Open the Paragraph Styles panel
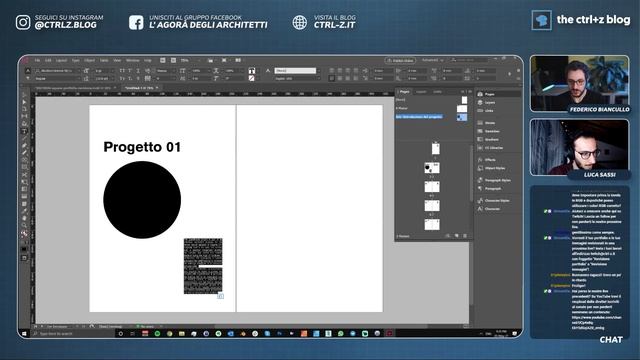Screen dimensions: 640x360 coord(493,180)
